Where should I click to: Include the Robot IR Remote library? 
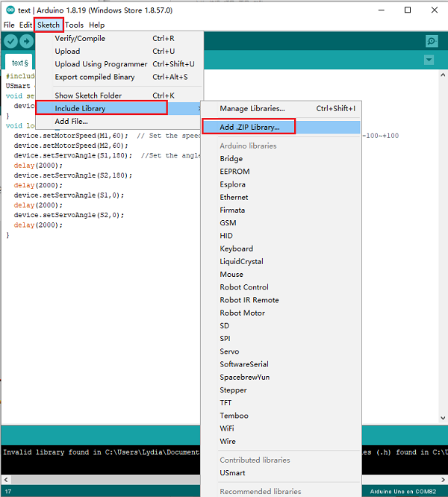coord(281,300)
